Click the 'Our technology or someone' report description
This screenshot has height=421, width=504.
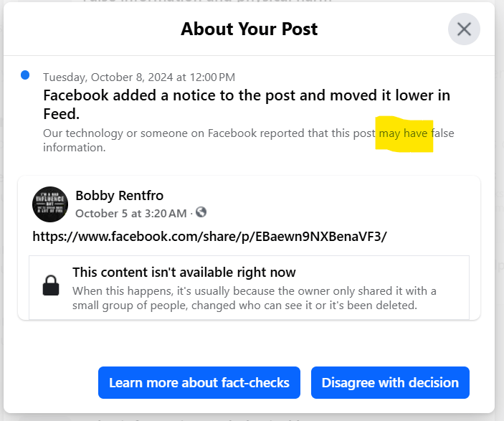(208, 133)
